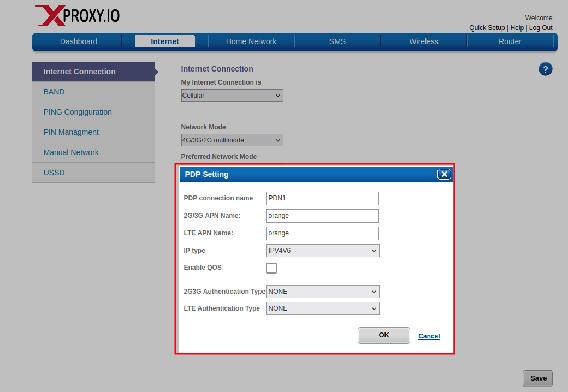This screenshot has height=392, width=568.
Task: Expand LTE Authentication Type dropdown
Action: [x=322, y=308]
